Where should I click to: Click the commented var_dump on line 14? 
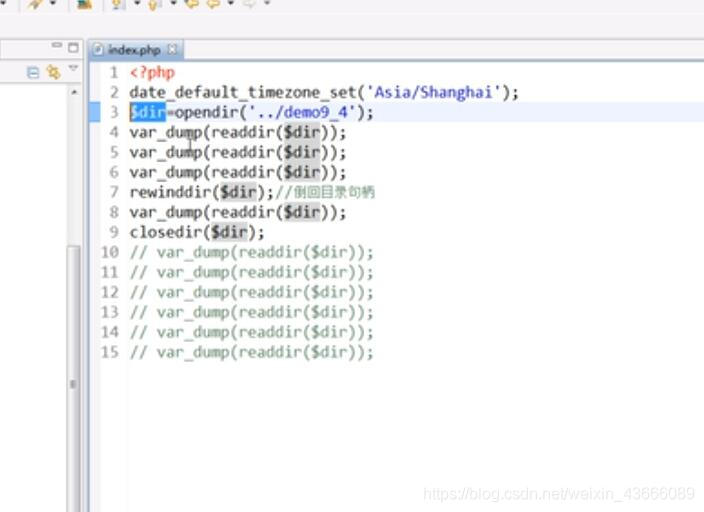coord(251,332)
